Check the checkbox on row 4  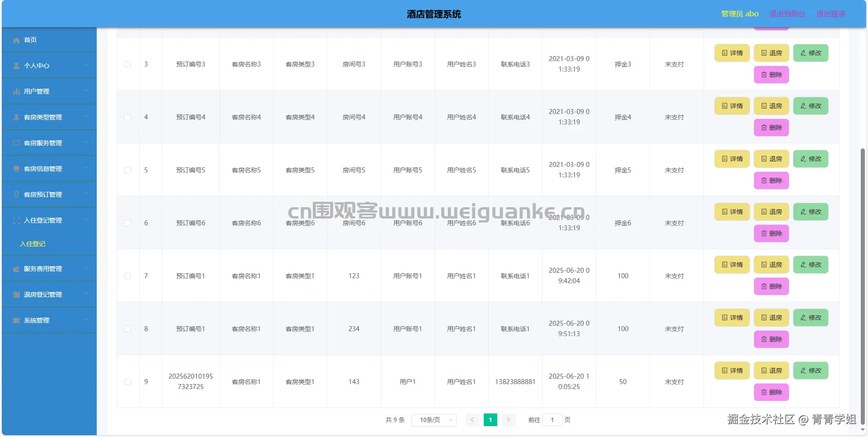point(127,117)
